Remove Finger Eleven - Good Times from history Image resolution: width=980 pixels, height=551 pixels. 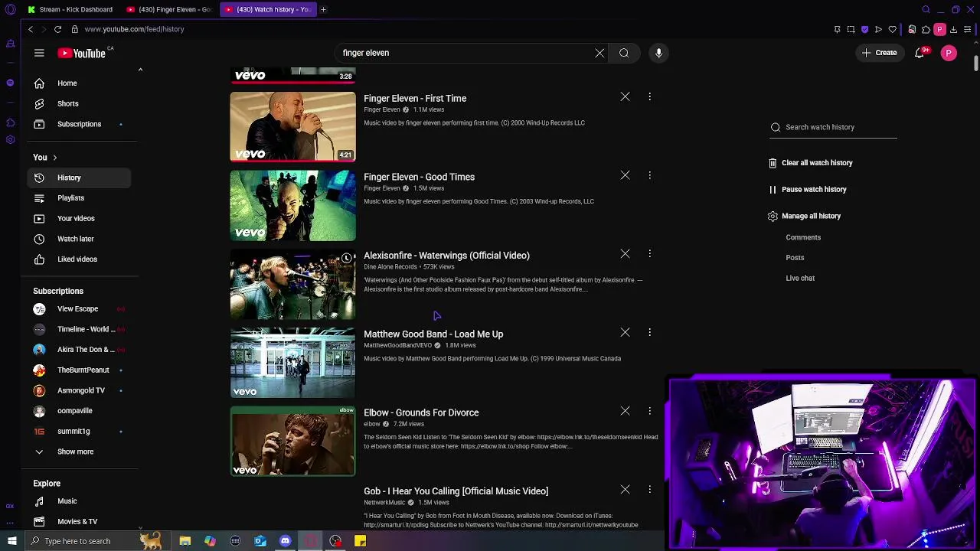tap(625, 175)
